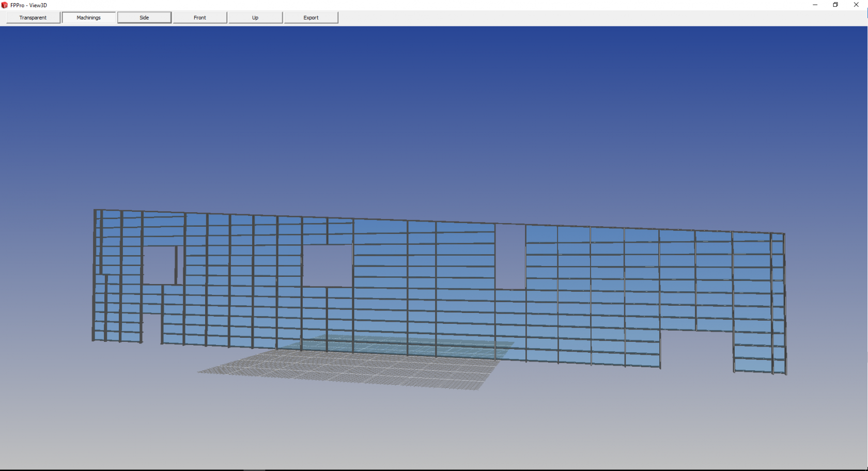Click the FPPro red cube application icon
Image resolution: width=868 pixels, height=471 pixels.
(4, 5)
